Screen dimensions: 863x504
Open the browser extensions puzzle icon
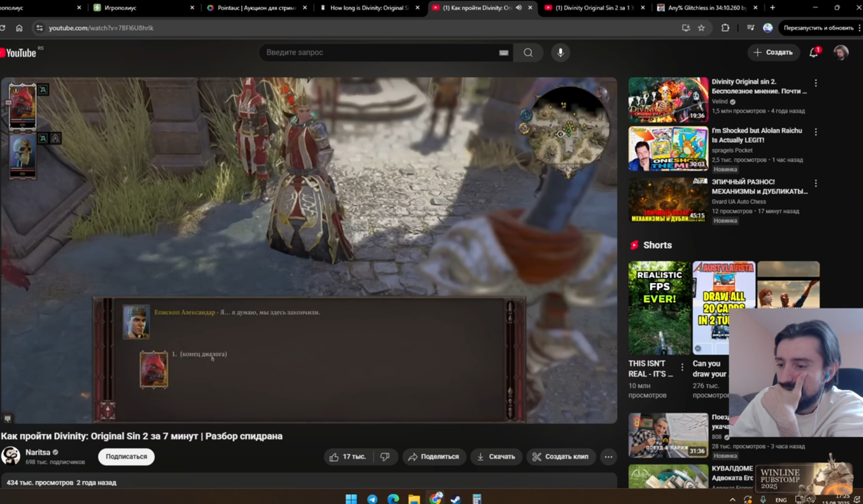(725, 28)
